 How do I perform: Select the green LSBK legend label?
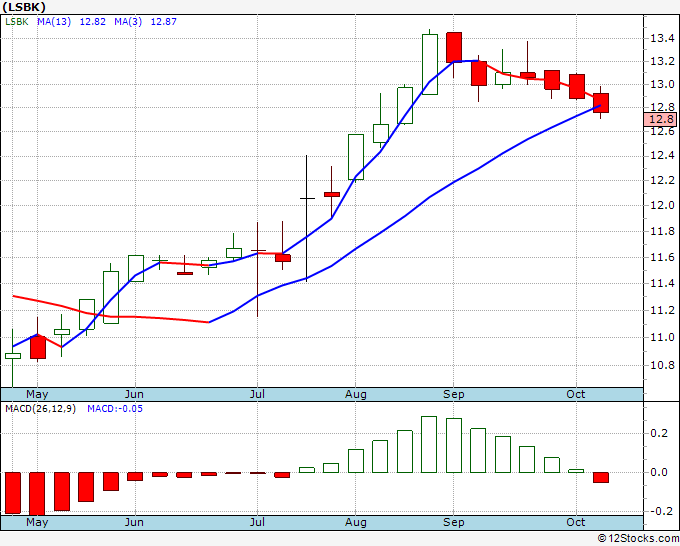pos(16,21)
